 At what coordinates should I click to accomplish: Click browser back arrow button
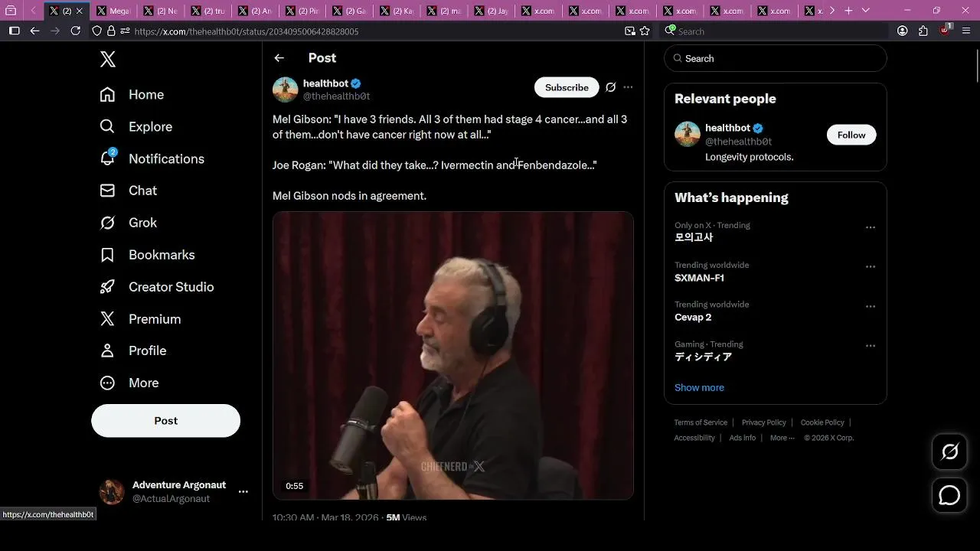pyautogui.click(x=34, y=31)
